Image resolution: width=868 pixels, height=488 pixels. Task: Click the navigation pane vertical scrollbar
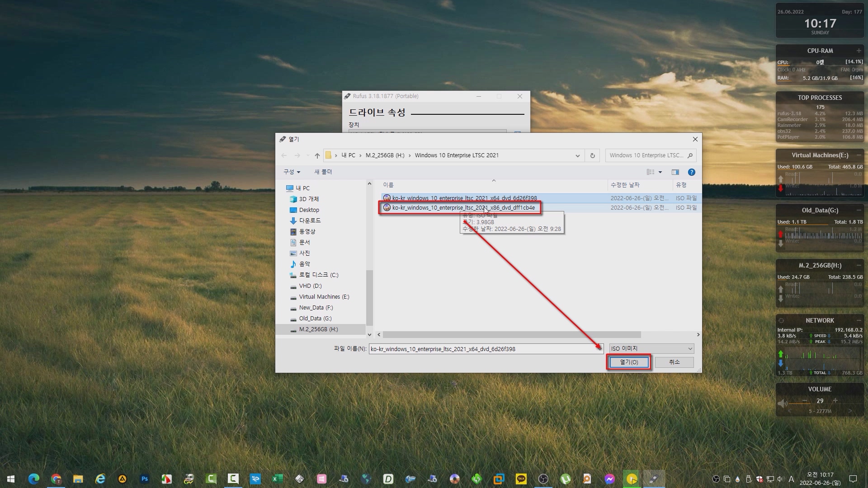pyautogui.click(x=369, y=298)
